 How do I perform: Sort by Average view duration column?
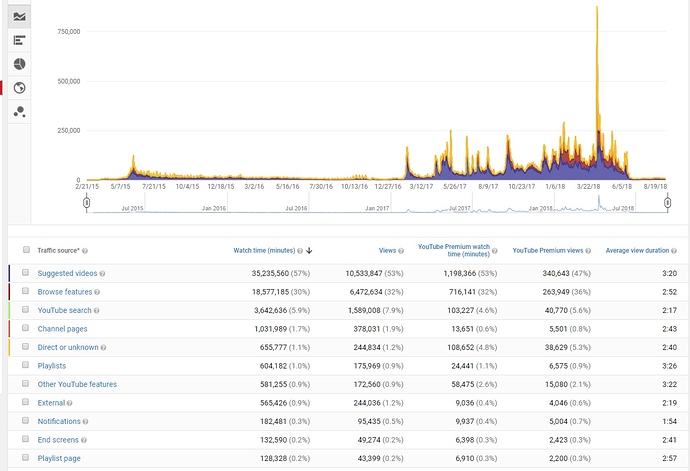(x=637, y=250)
